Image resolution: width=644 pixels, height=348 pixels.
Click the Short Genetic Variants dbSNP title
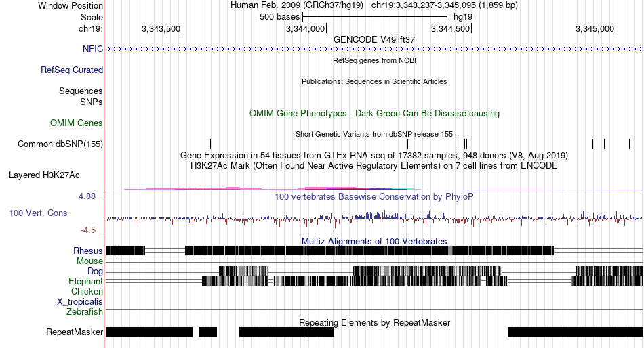(x=374, y=134)
